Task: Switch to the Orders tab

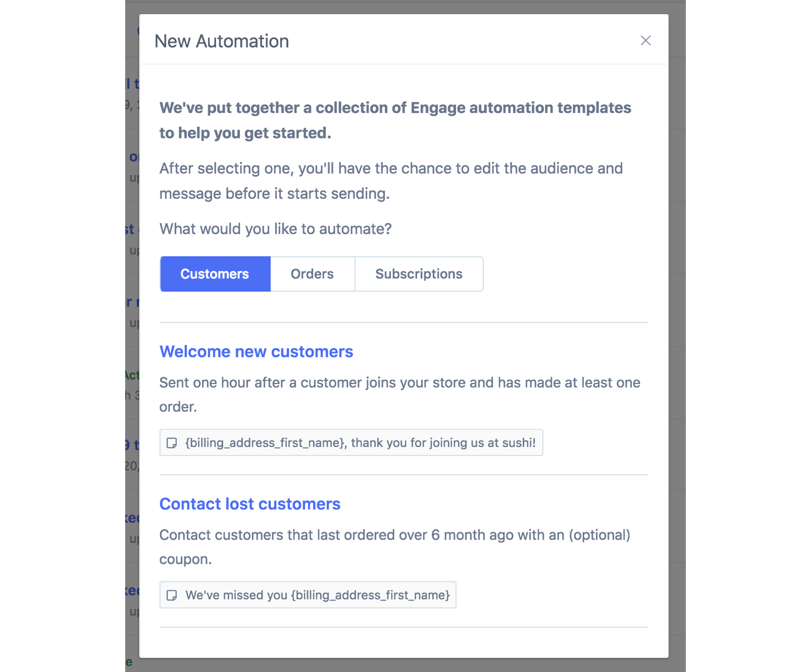Action: (312, 274)
